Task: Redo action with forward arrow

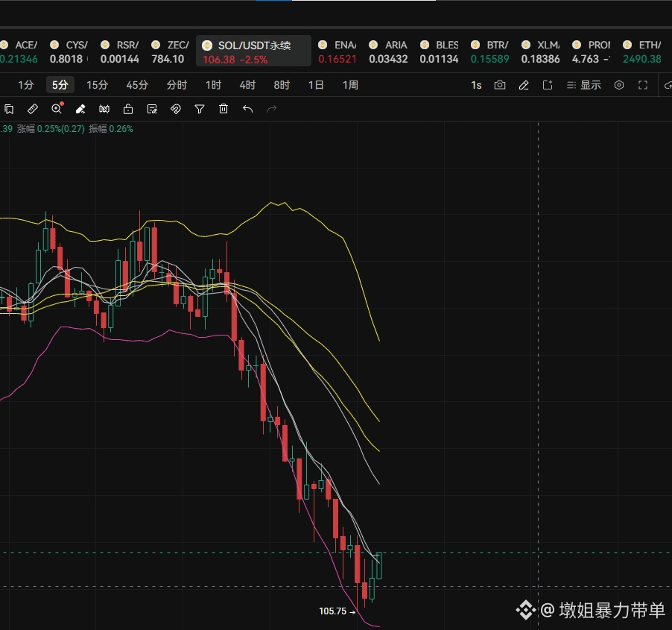Action: (272, 109)
